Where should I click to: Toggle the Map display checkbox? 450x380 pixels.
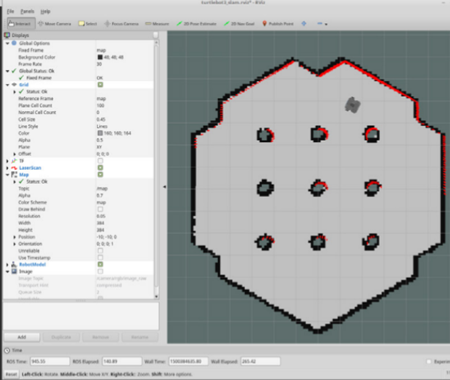[100, 175]
